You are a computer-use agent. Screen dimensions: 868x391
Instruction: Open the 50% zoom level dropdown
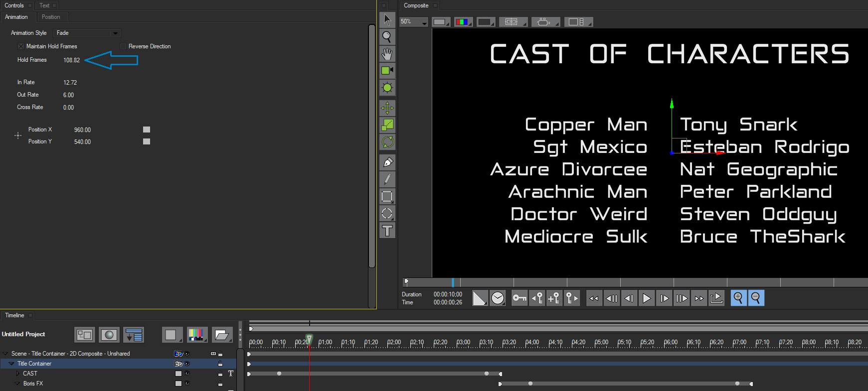point(414,22)
